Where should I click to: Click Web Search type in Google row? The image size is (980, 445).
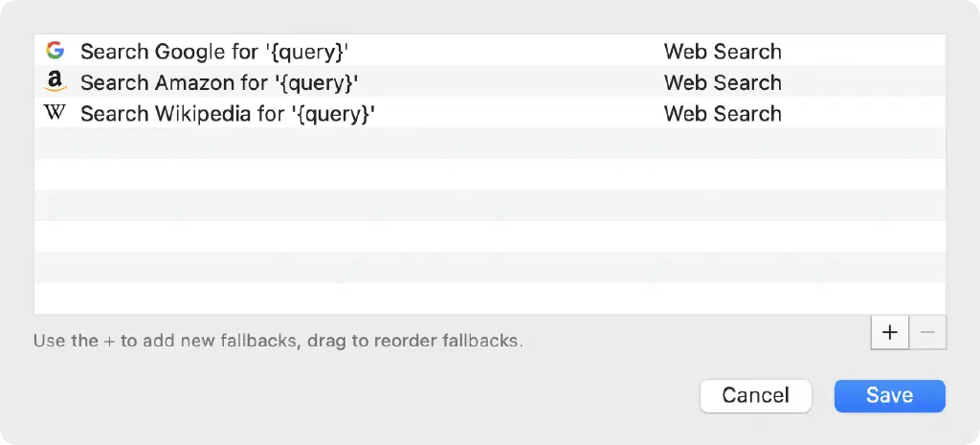723,52
